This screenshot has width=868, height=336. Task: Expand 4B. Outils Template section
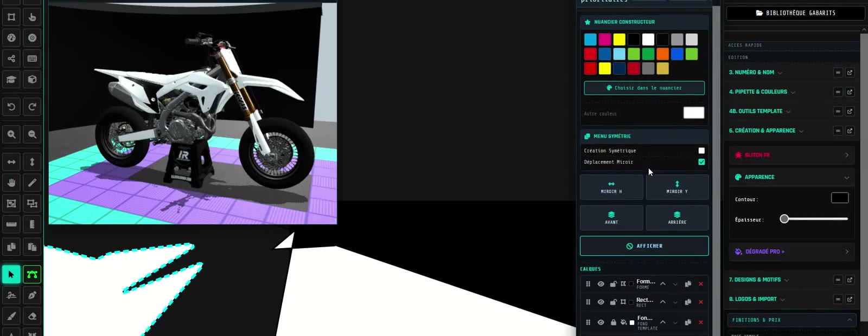click(759, 112)
